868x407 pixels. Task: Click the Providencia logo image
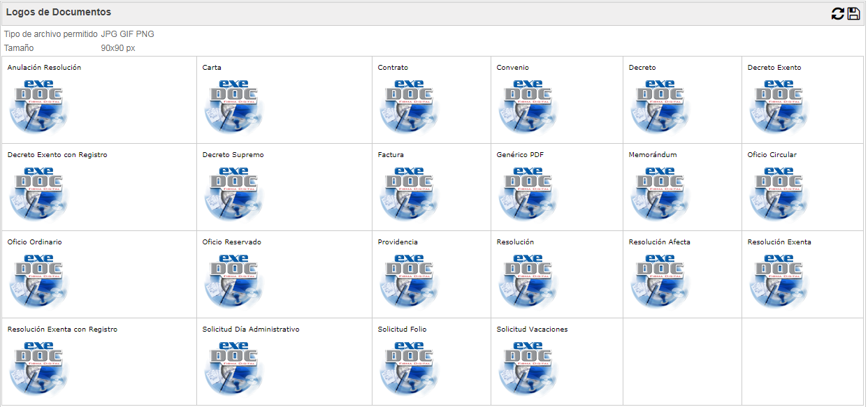click(410, 281)
